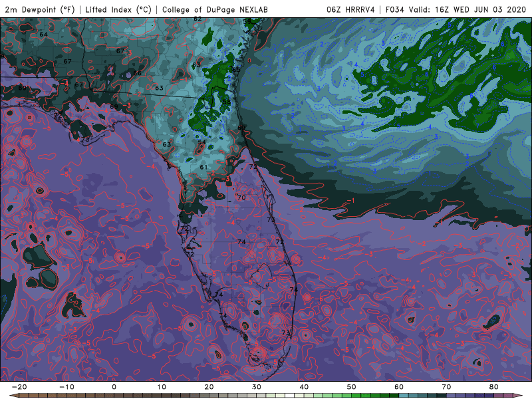Click the 40 label on the color scale
This screenshot has height=399, width=532.
304,387
